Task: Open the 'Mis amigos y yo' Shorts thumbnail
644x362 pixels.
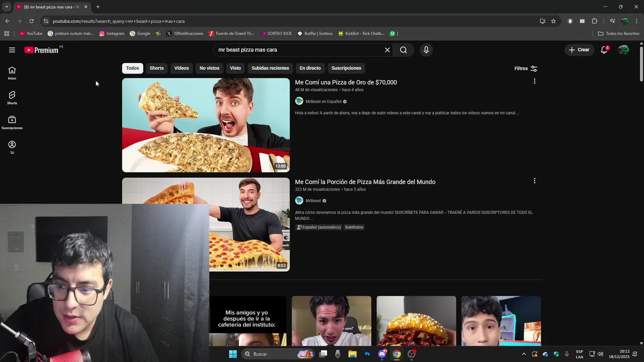Action: click(x=248, y=321)
